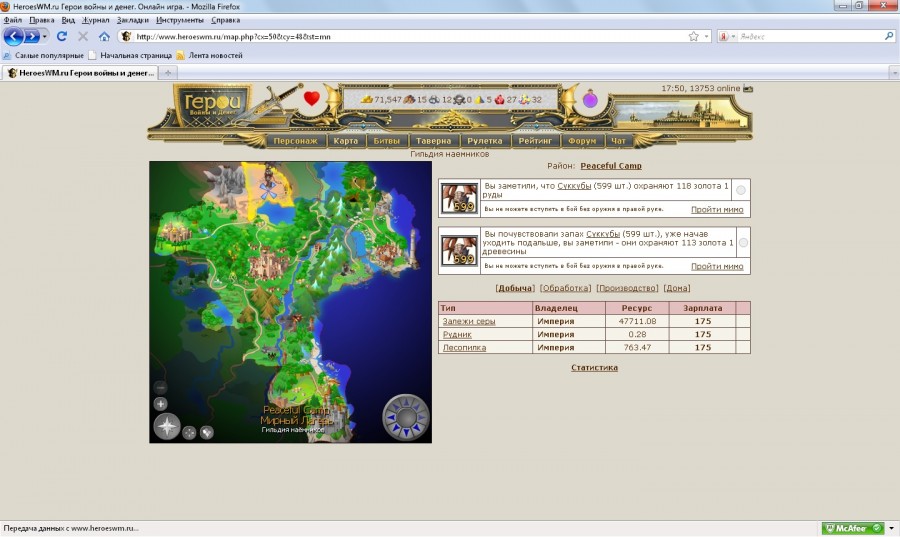Click the left arrow on map direction wheel

click(390, 417)
